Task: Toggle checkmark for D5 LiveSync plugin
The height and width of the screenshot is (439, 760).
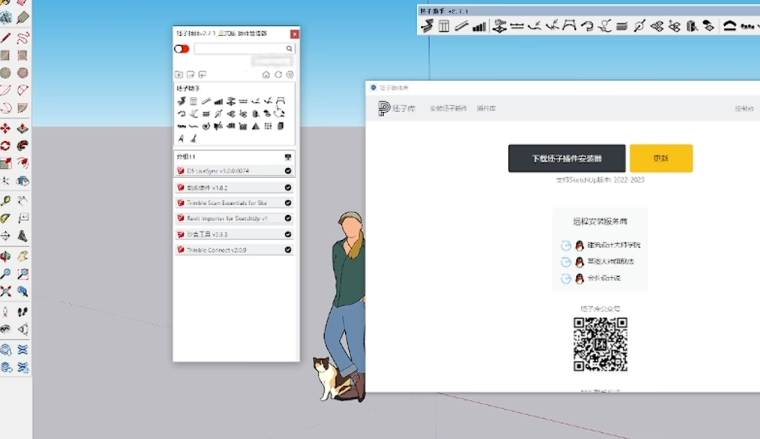Action: 288,171
